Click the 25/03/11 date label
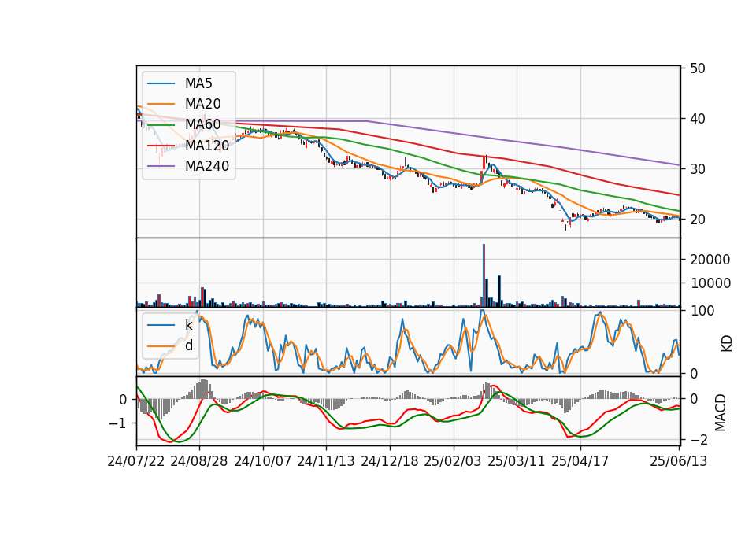This screenshot has width=756, height=543. click(517, 461)
